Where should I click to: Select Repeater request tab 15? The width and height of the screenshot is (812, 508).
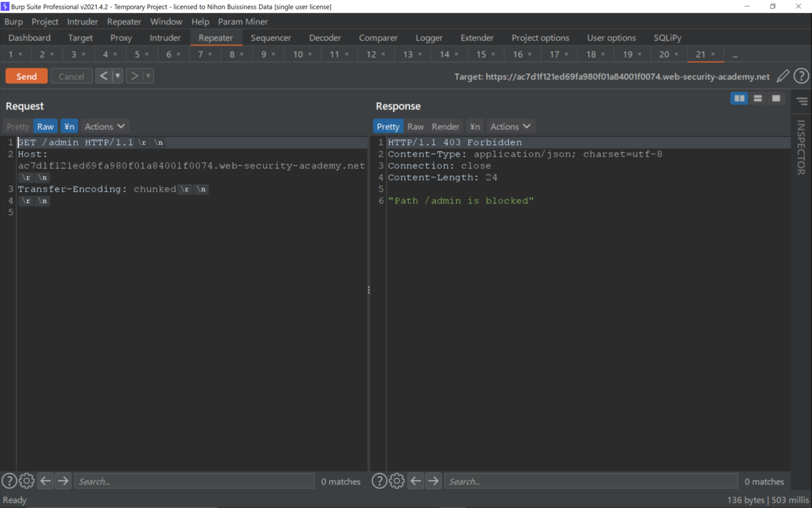pos(481,54)
